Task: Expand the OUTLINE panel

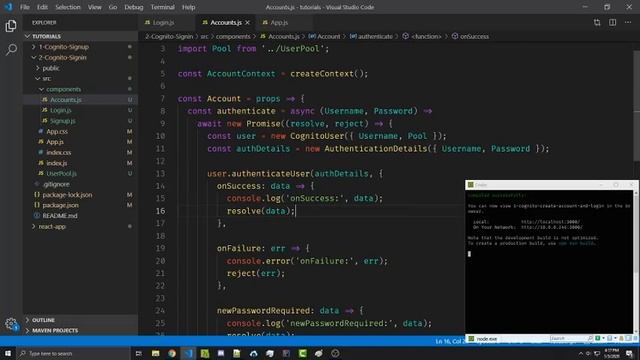Action: point(43,320)
